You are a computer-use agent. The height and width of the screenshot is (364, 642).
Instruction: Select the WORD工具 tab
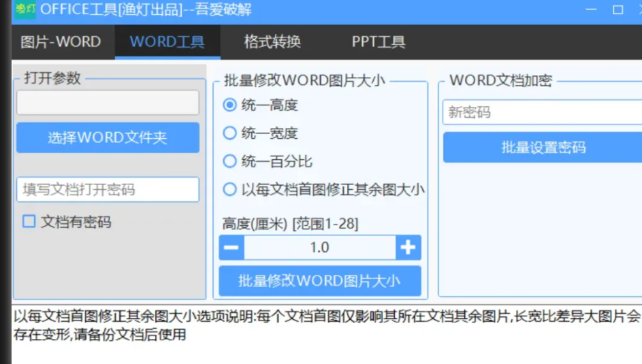pos(167,42)
